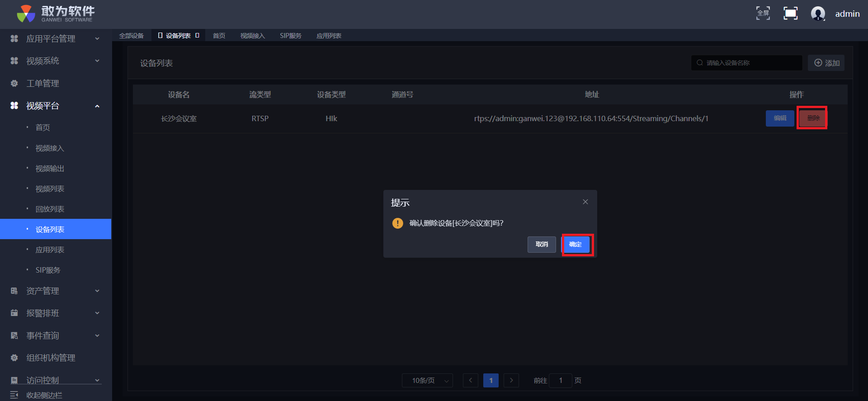Go to next page arrow
Image resolution: width=868 pixels, height=401 pixels.
point(511,380)
